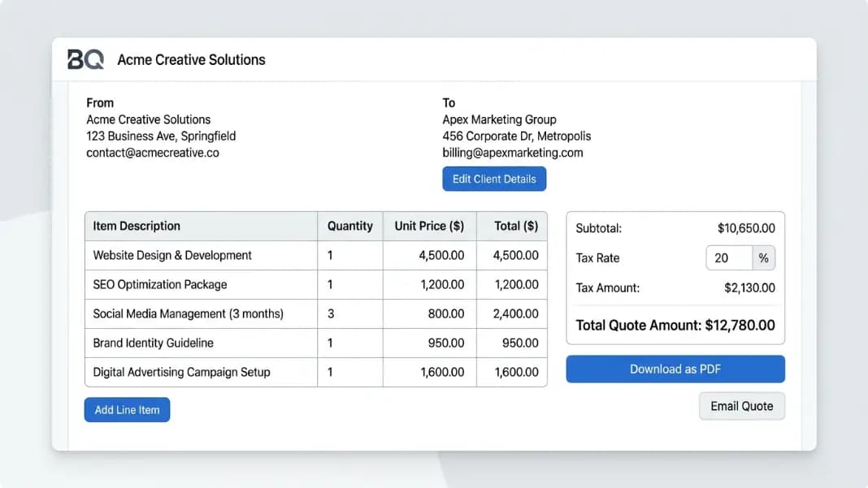Select Website Design & Development row description
The width and height of the screenshot is (868, 488).
coord(172,255)
